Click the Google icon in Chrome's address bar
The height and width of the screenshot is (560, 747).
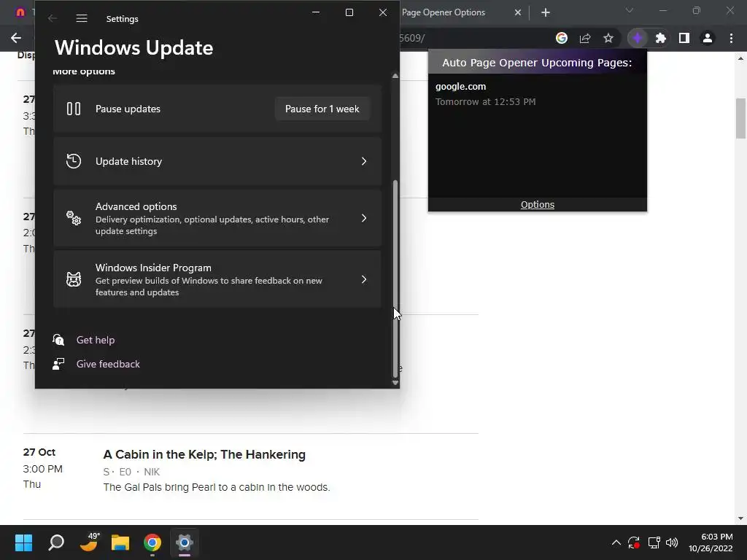tap(562, 38)
